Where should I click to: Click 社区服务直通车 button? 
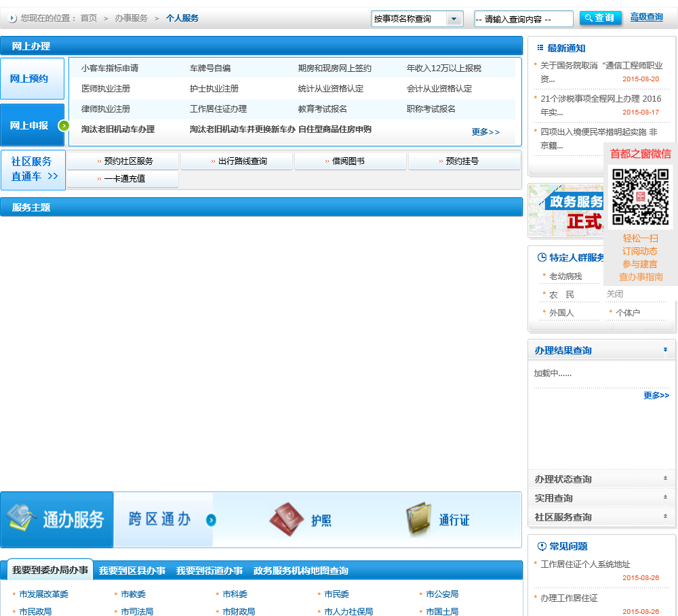[x=33, y=169]
